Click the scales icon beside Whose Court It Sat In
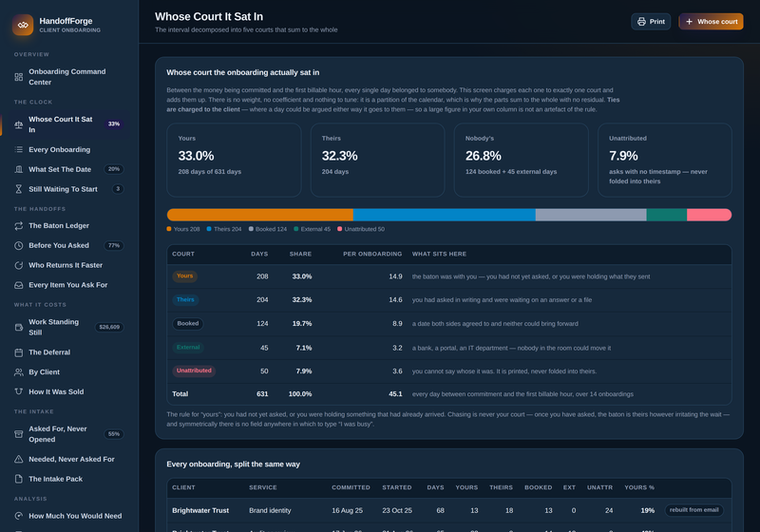This screenshot has width=760, height=532. coord(18,124)
